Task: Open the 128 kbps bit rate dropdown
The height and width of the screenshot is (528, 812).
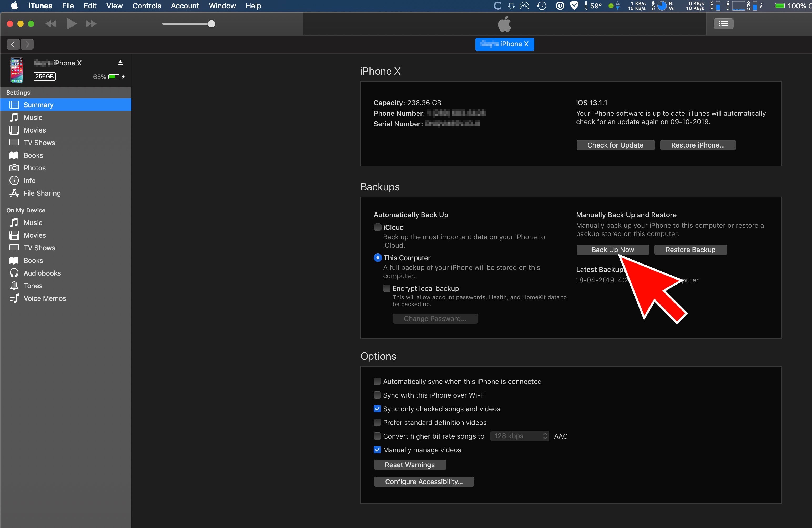Action: (x=519, y=436)
